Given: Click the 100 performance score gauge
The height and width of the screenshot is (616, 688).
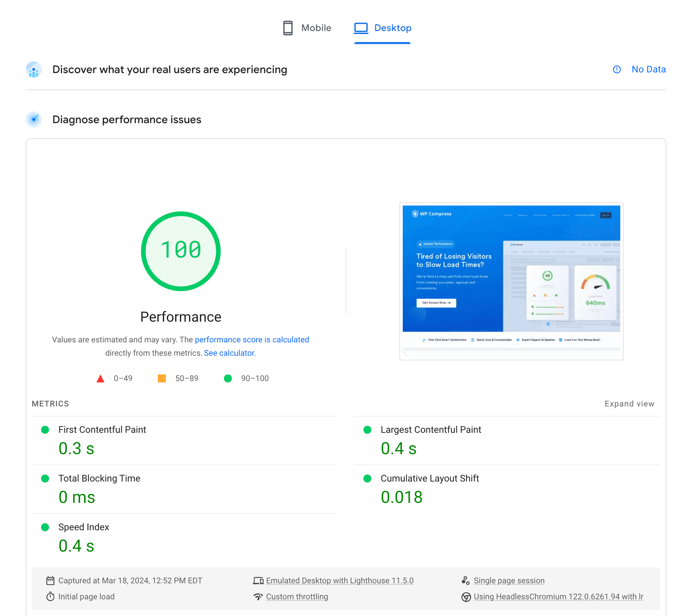Looking at the screenshot, I should pyautogui.click(x=181, y=251).
